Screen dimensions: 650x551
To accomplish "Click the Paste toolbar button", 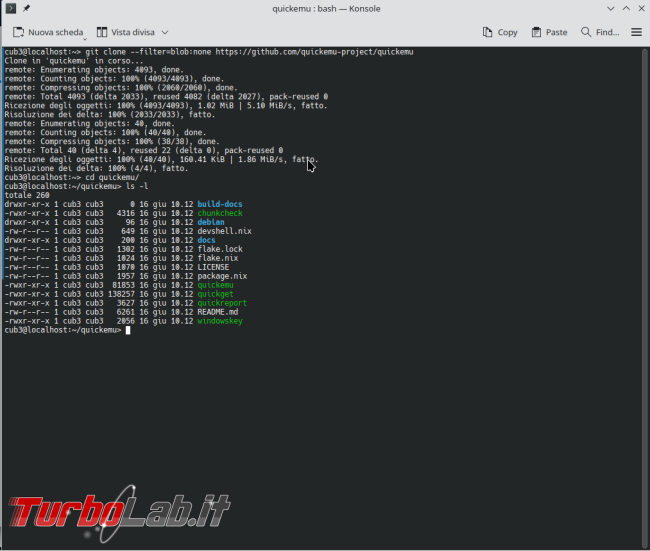I will [x=549, y=32].
